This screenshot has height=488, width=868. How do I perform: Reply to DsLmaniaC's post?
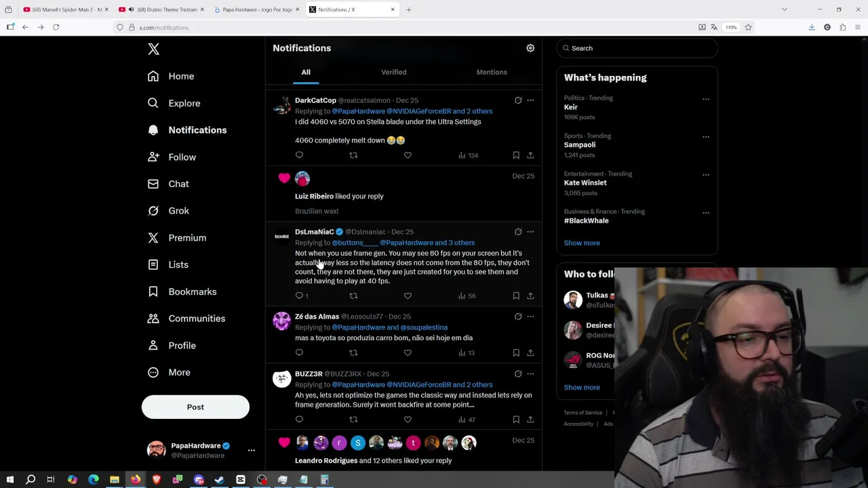[x=299, y=296]
